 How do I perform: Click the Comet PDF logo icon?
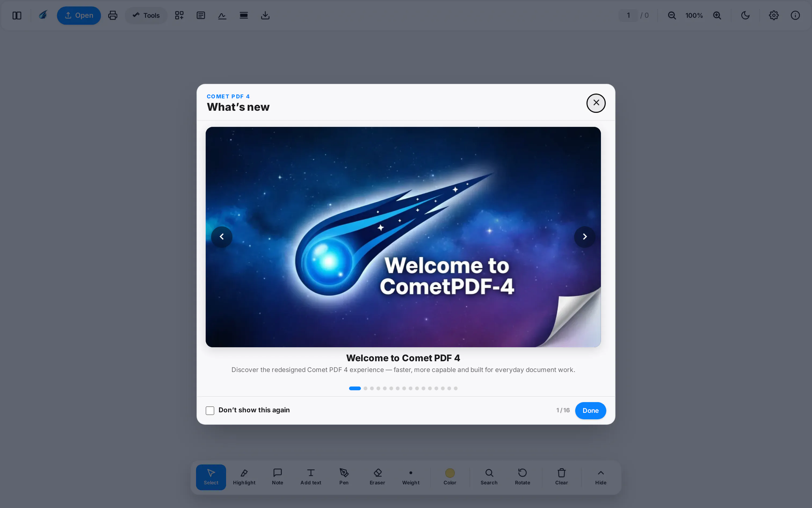(43, 15)
